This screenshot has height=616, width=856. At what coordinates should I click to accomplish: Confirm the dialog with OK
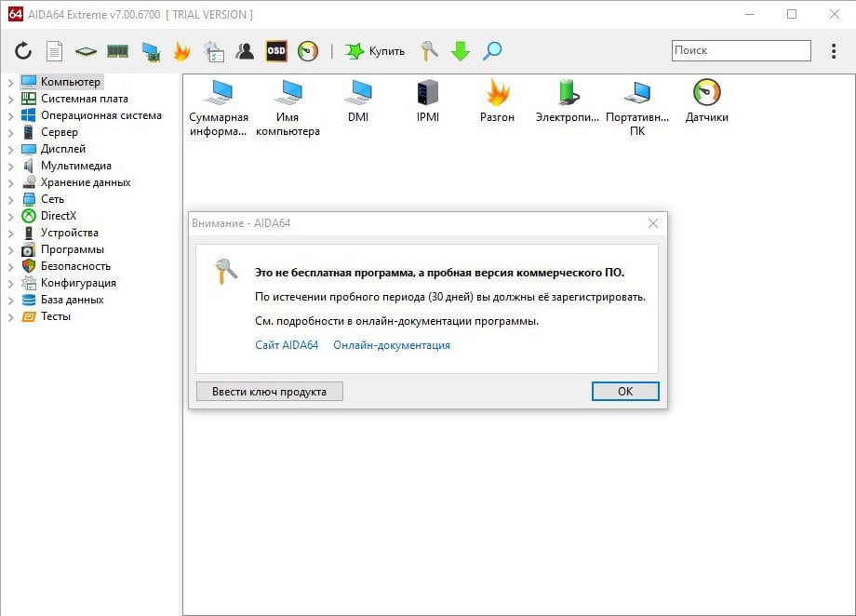[625, 391]
